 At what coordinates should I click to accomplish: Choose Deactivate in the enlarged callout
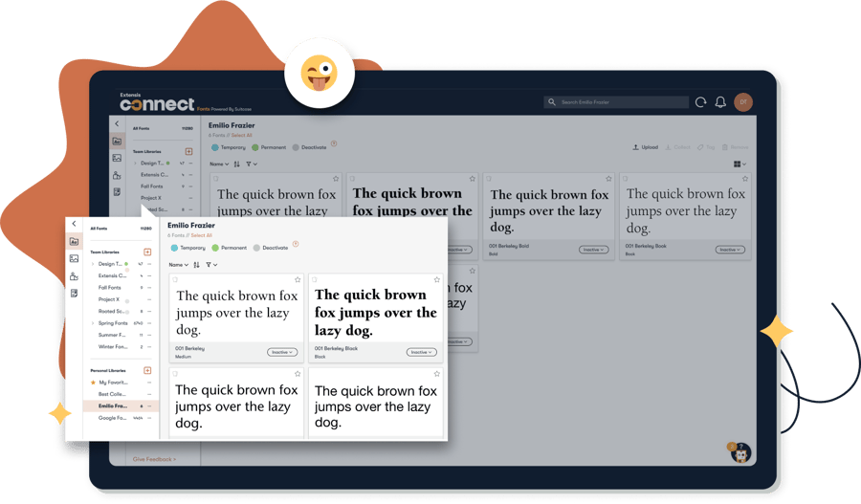point(270,248)
